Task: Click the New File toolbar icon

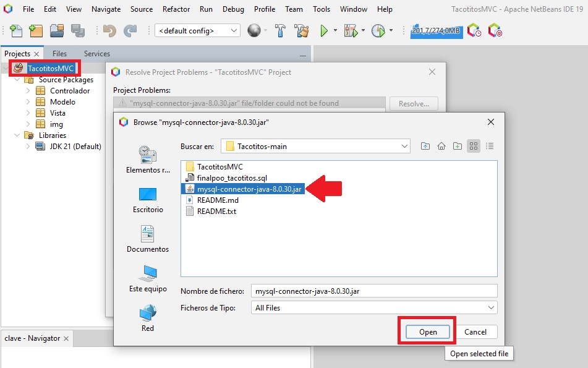Action: click(x=15, y=31)
